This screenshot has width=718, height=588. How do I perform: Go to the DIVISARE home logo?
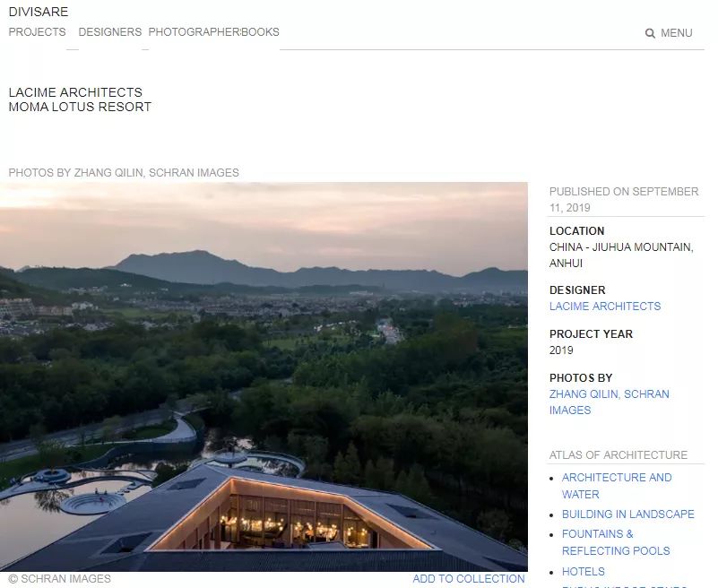coord(39,12)
